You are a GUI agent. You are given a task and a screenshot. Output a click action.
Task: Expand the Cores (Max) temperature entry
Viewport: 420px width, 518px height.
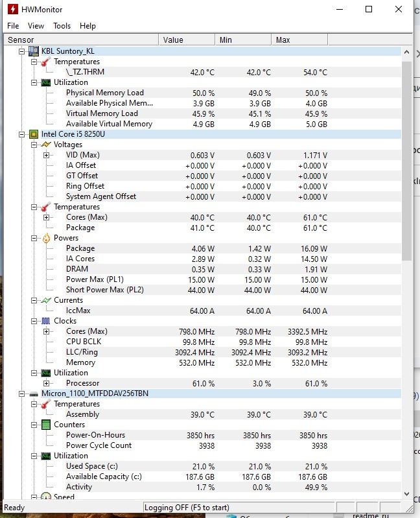(x=46, y=217)
